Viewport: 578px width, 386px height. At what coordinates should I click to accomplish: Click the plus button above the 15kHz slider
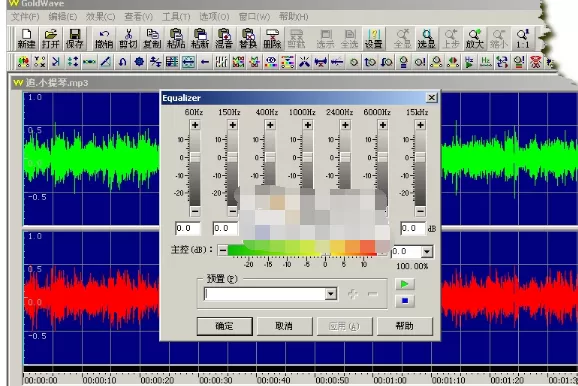click(421, 125)
